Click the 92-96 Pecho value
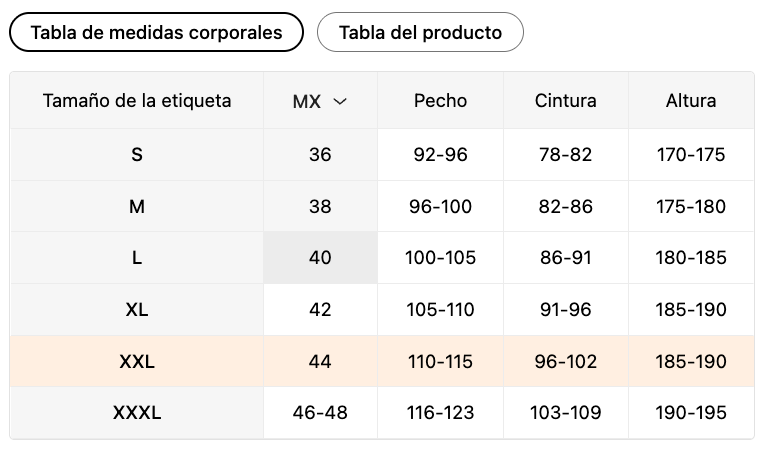Viewport: 770px width, 450px height. coord(440,155)
